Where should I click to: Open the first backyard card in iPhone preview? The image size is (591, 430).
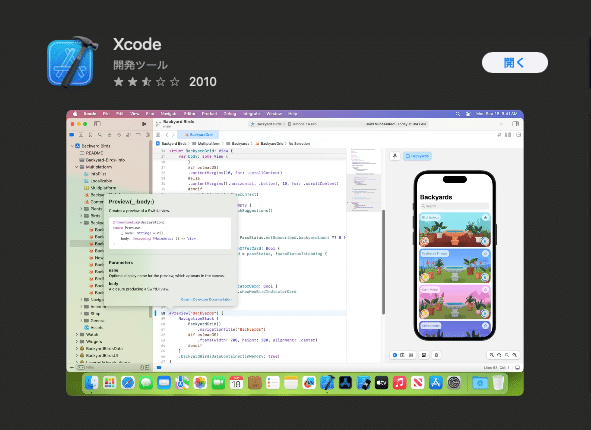pyautogui.click(x=455, y=230)
